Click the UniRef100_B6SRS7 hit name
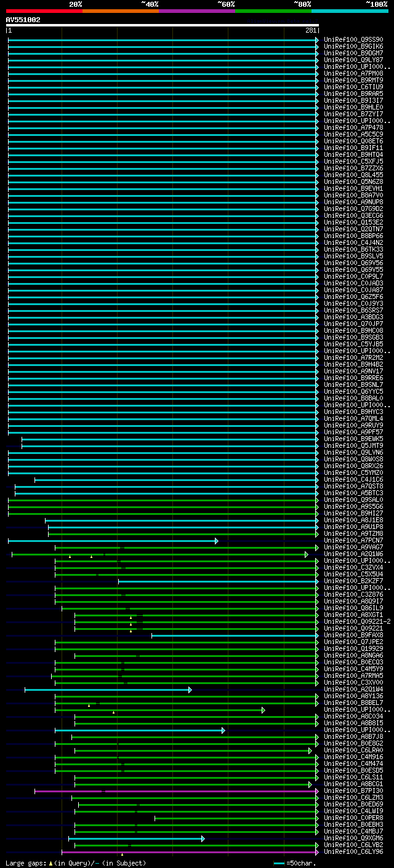394x868 pixels. click(353, 311)
